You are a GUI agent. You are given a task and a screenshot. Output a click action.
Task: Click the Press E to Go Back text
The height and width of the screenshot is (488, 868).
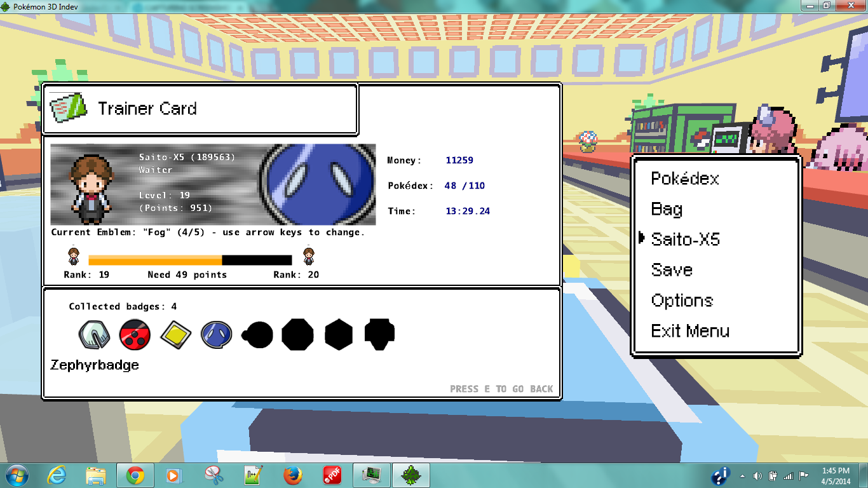(x=501, y=389)
